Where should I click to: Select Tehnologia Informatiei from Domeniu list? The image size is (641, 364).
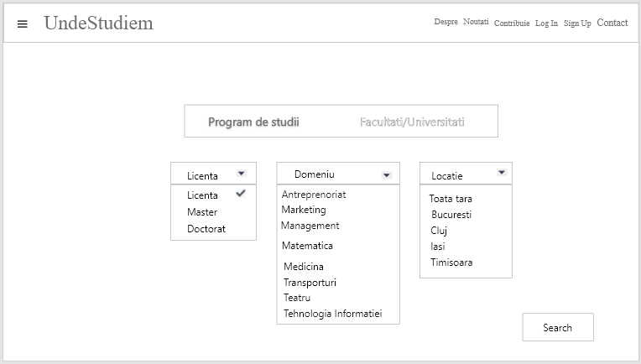(332, 314)
